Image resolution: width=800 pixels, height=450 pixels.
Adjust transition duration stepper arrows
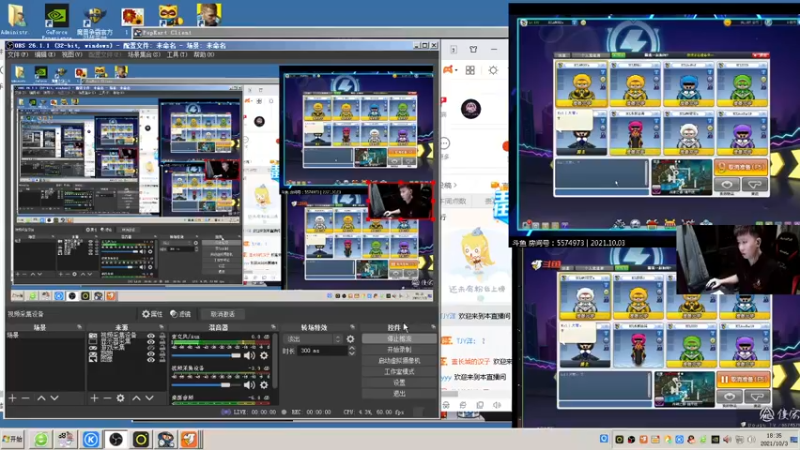click(352, 351)
